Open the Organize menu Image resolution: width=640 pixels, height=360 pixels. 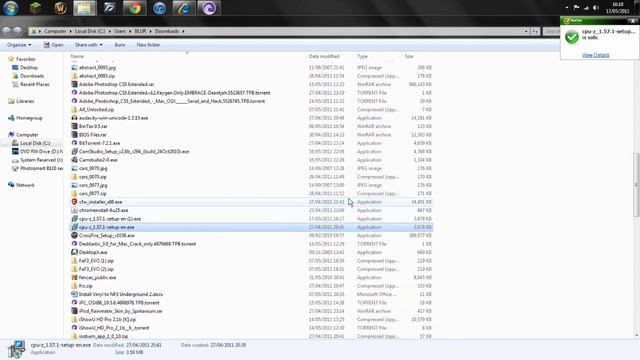tap(19, 45)
